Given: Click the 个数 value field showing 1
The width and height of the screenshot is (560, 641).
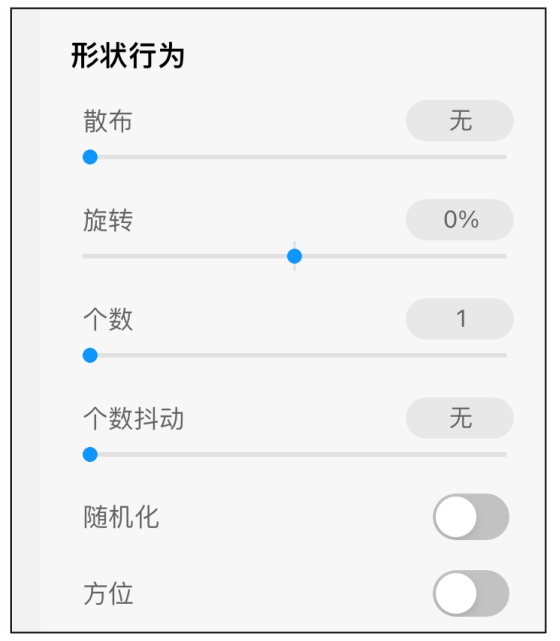Looking at the screenshot, I should [459, 318].
